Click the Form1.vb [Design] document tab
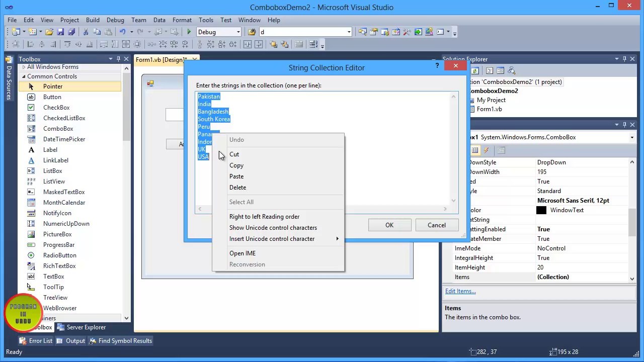The image size is (644, 362). [161, 60]
